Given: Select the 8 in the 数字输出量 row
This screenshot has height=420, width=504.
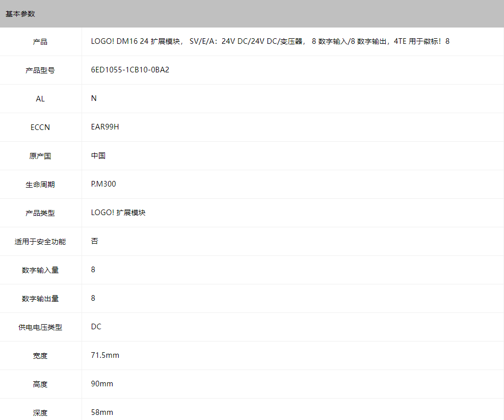Looking at the screenshot, I should pos(93,299).
